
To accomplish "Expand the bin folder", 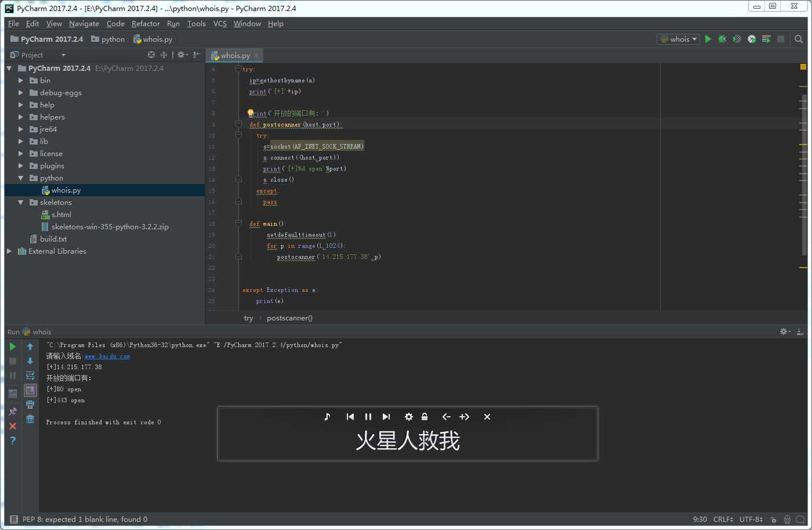I will 21,80.
